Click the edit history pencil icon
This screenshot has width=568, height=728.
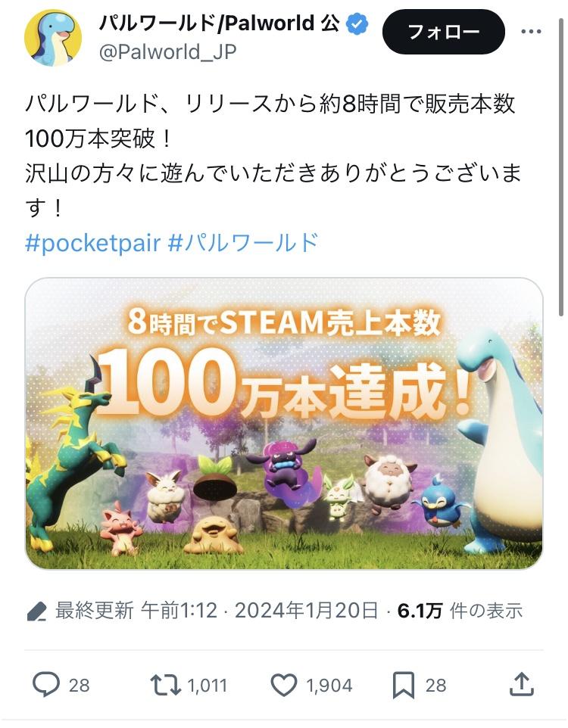[x=36, y=611]
